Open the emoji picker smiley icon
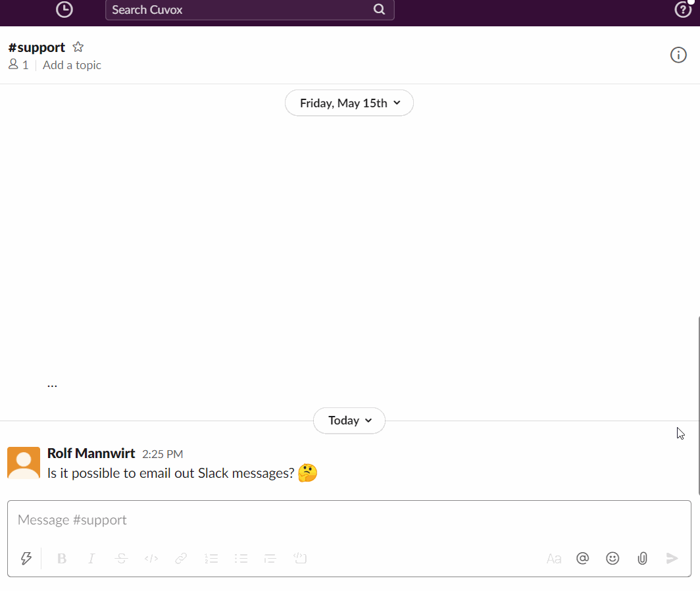 (x=612, y=558)
